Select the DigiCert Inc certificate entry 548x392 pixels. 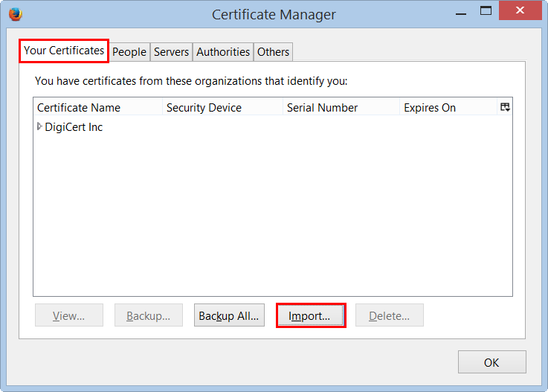click(x=74, y=127)
